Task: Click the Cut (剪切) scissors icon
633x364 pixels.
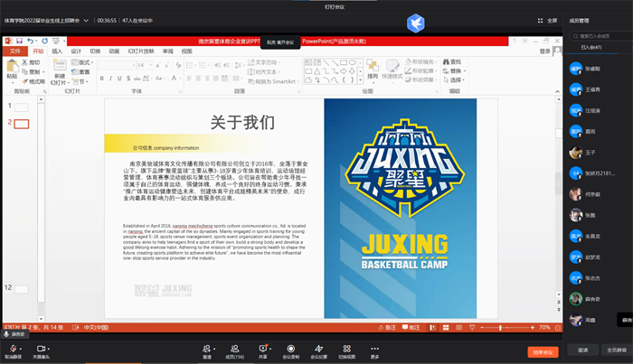Action: pos(25,62)
